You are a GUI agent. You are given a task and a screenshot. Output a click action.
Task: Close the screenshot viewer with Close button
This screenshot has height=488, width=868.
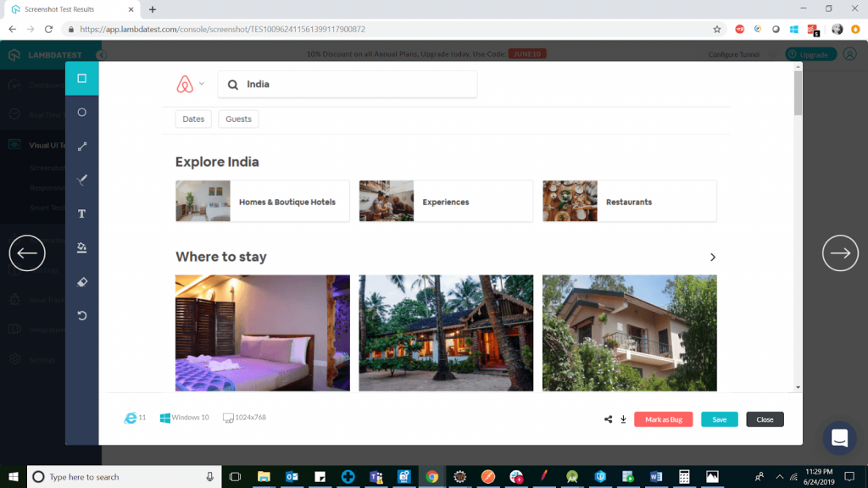pos(765,419)
